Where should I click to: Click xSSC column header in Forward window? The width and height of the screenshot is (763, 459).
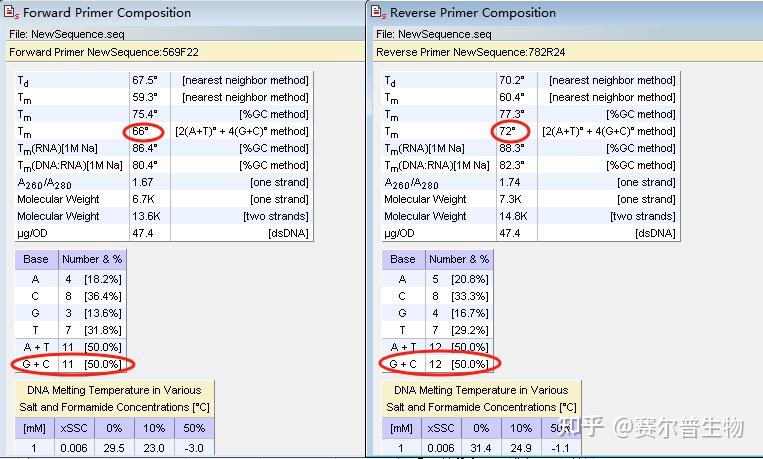click(74, 428)
